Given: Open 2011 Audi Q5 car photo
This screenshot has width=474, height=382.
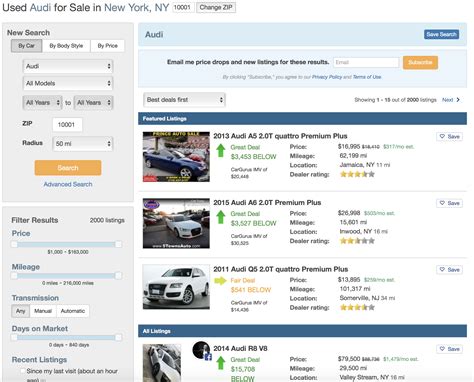Looking at the screenshot, I should [176, 287].
